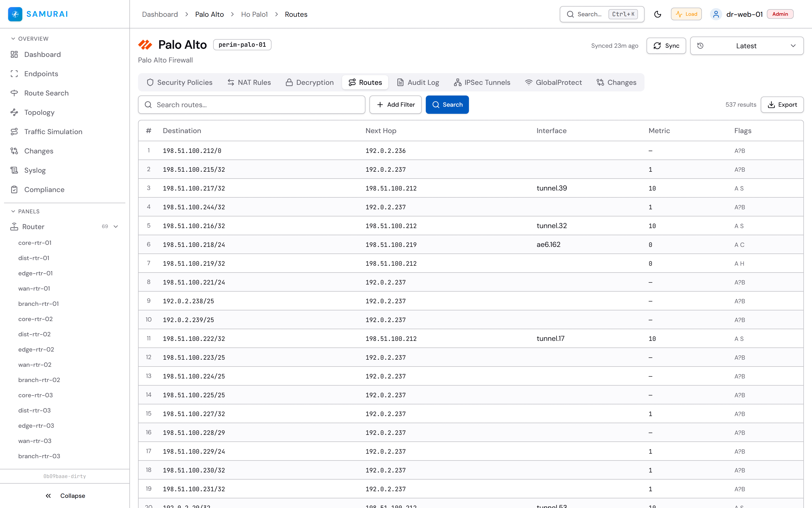Viewport: 812px width, 508px height.
Task: Select the Routes tab
Action: pyautogui.click(x=365, y=83)
